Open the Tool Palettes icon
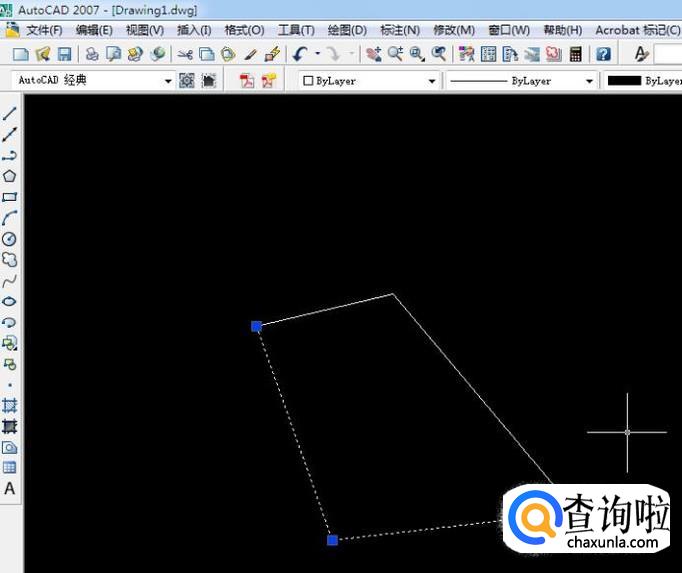The width and height of the screenshot is (682, 573). 510,54
